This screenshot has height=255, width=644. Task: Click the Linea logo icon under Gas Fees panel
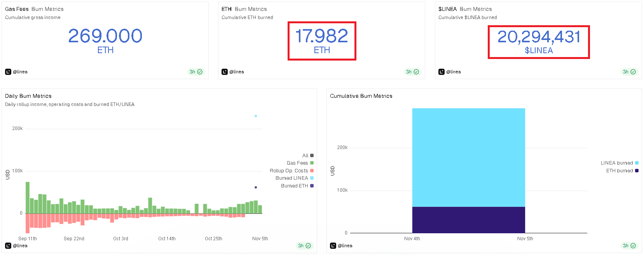pyautogui.click(x=8, y=72)
